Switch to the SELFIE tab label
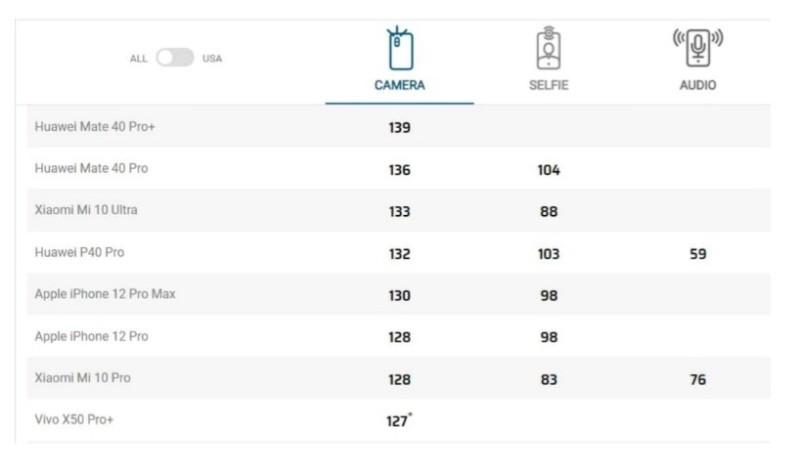Screen dimensions: 800x470 tap(548, 86)
